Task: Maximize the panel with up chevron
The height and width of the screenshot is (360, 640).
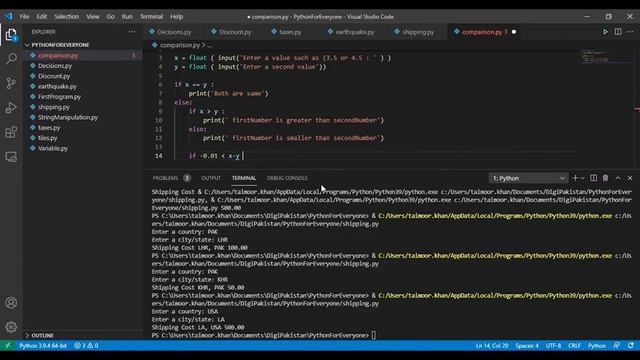Action: [618, 178]
